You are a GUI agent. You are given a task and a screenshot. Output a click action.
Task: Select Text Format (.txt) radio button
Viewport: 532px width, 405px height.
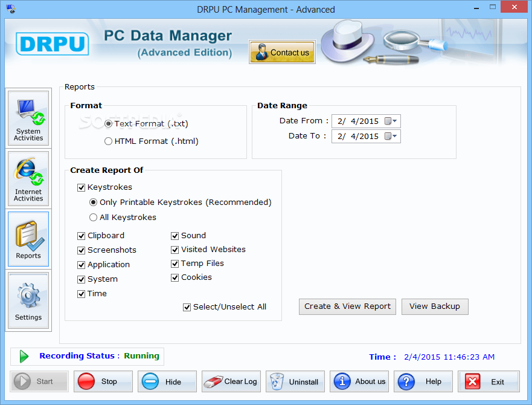109,124
